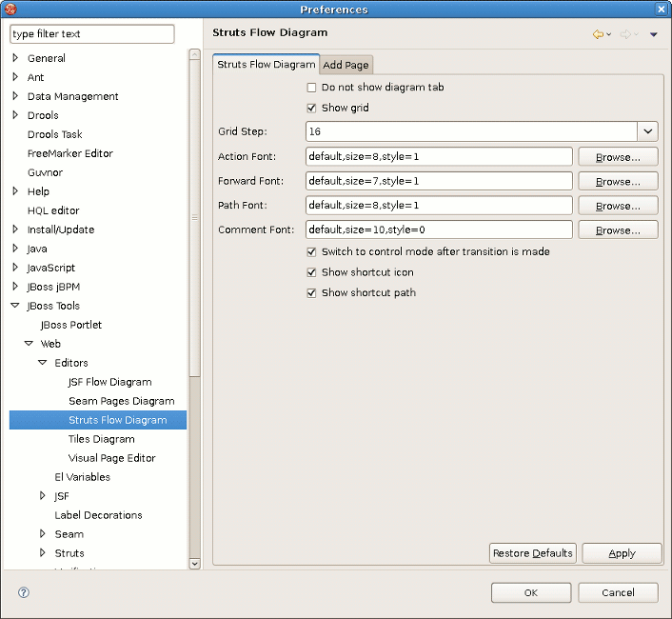
Task: Open the Grid Step dropdown
Action: 647,131
